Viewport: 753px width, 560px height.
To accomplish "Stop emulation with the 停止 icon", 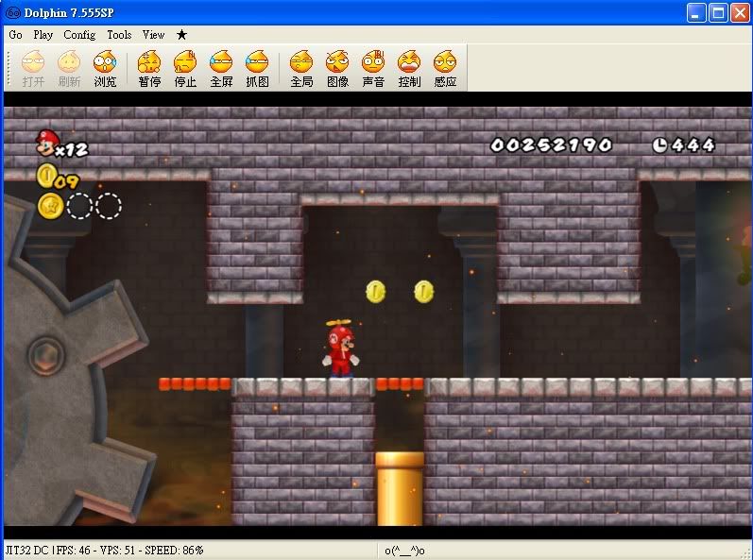I will (x=185, y=69).
